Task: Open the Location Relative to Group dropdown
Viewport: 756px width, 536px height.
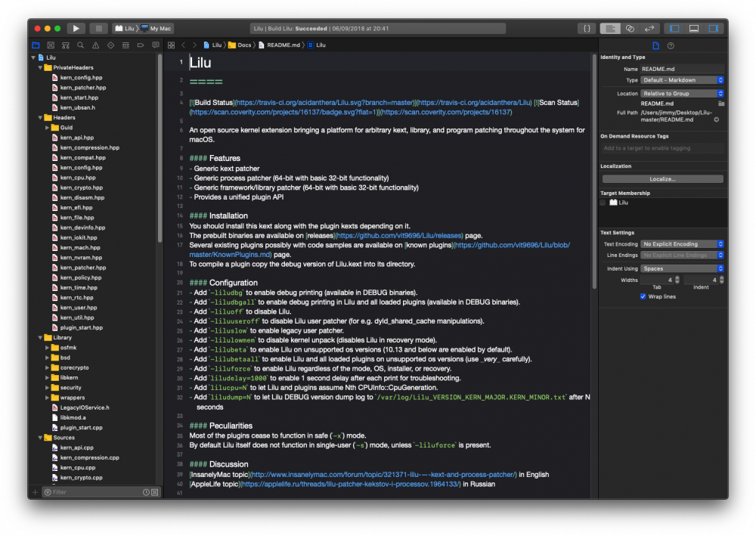Action: (682, 94)
